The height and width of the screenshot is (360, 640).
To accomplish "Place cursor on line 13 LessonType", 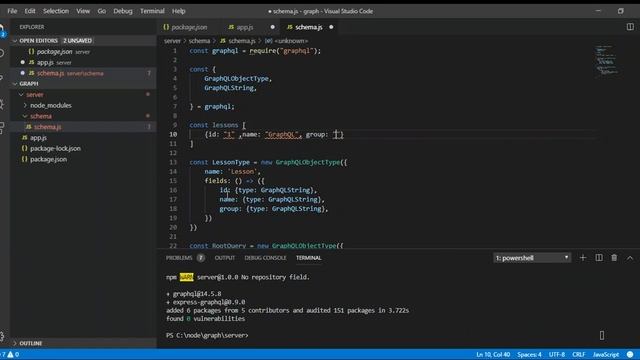I will click(231, 162).
